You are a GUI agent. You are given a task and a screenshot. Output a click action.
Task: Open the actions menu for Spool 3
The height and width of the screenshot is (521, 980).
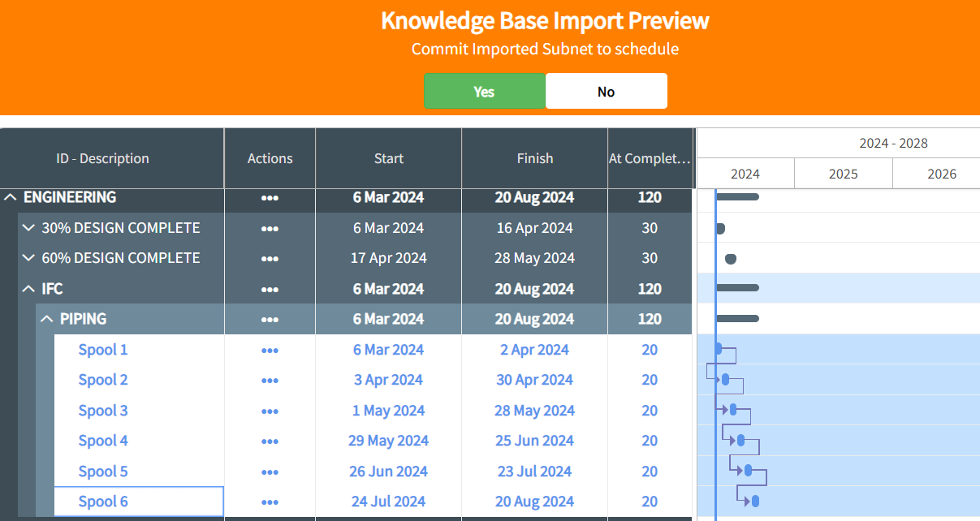coord(270,411)
